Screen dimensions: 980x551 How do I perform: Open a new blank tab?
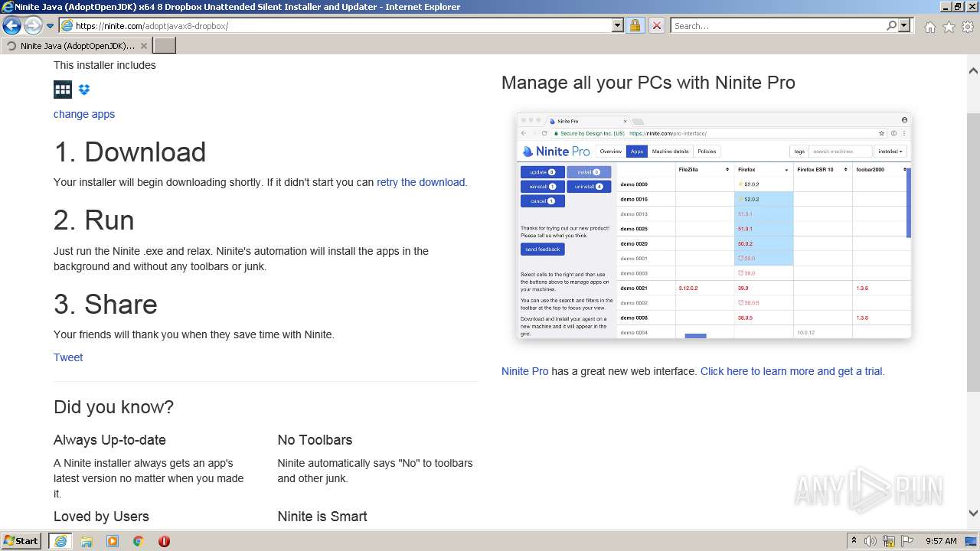pos(165,46)
